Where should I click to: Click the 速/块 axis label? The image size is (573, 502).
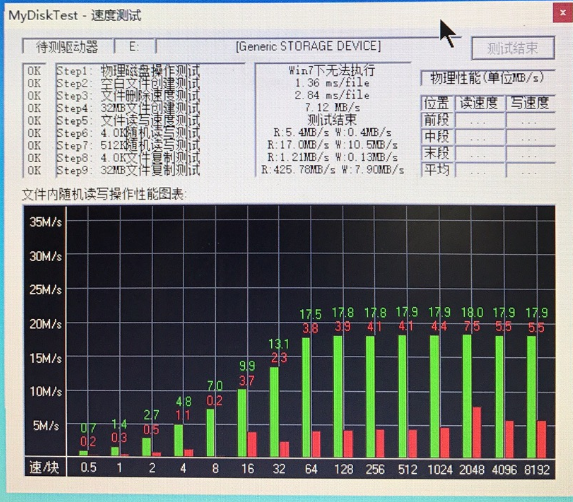click(x=45, y=467)
